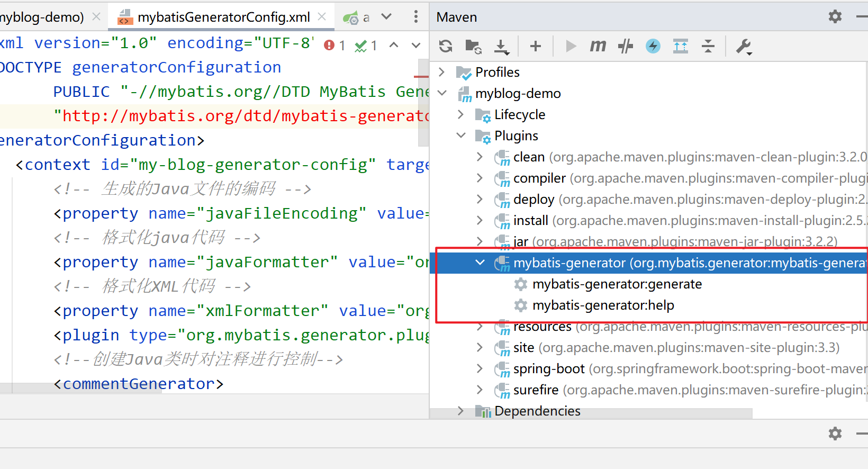
Task: Select the install plugin row
Action: coord(649,221)
